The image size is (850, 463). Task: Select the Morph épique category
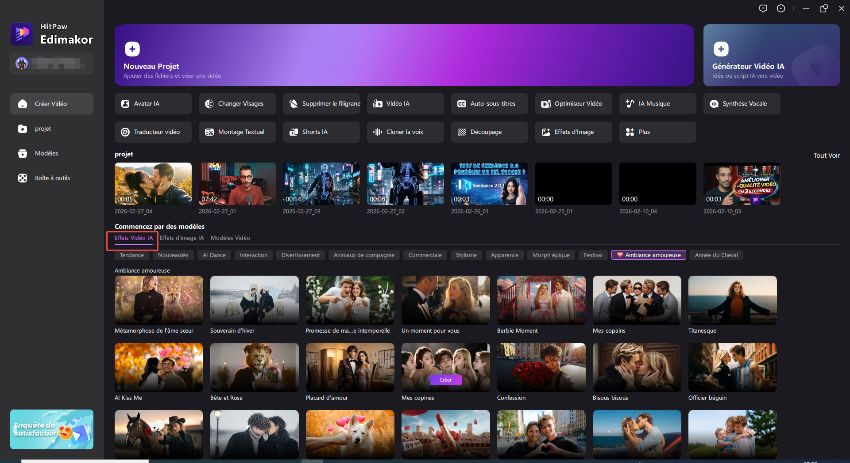coord(551,255)
